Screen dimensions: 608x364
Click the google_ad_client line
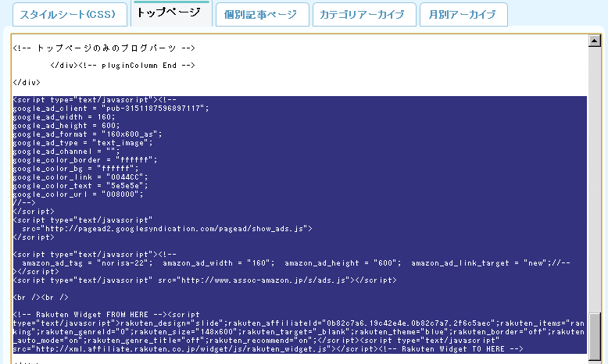click(x=111, y=109)
